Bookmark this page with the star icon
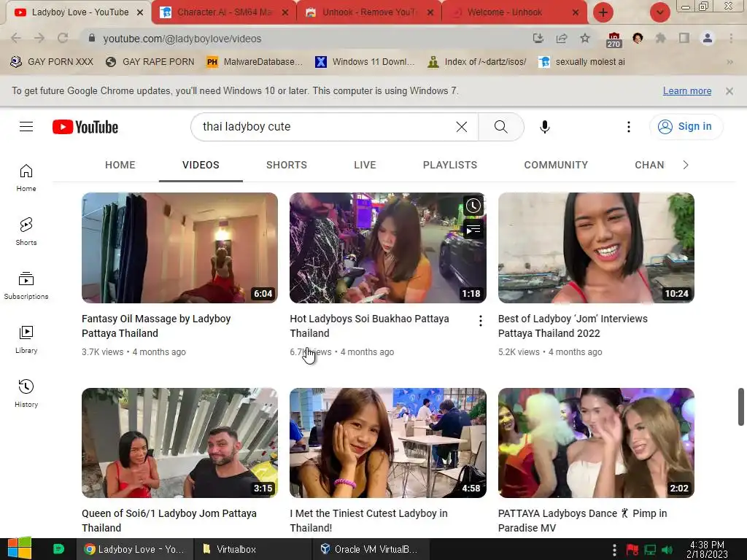 585,38
